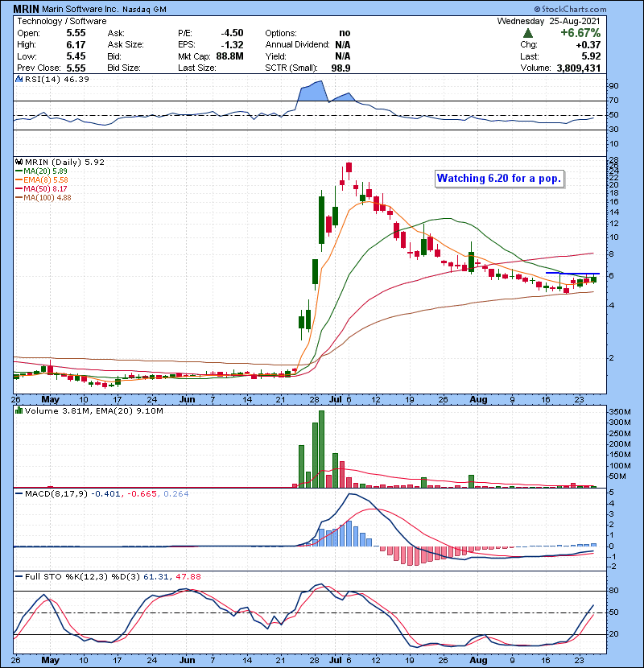Select the Low value 5.45
644x668 pixels.
point(76,56)
